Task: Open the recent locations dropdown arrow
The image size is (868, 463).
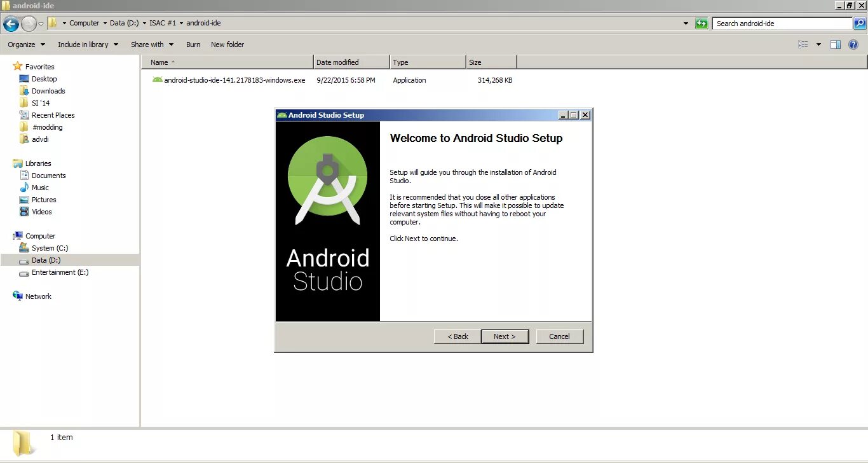Action: pyautogui.click(x=41, y=24)
